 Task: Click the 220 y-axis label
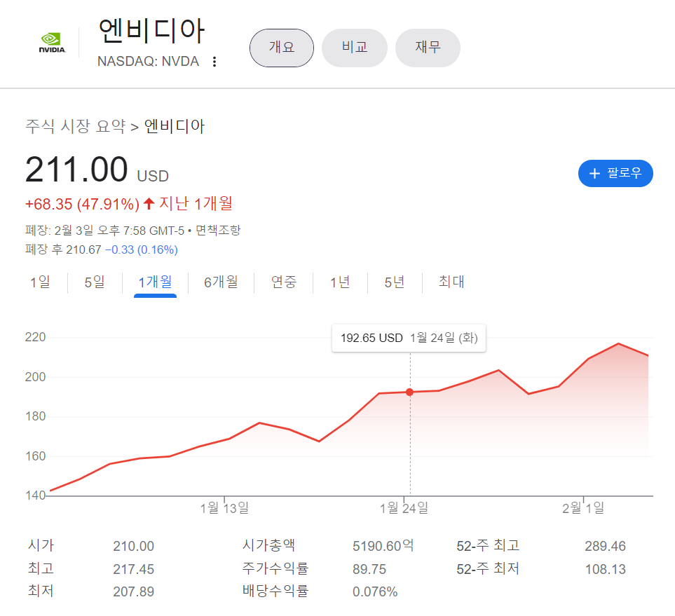pyautogui.click(x=35, y=337)
